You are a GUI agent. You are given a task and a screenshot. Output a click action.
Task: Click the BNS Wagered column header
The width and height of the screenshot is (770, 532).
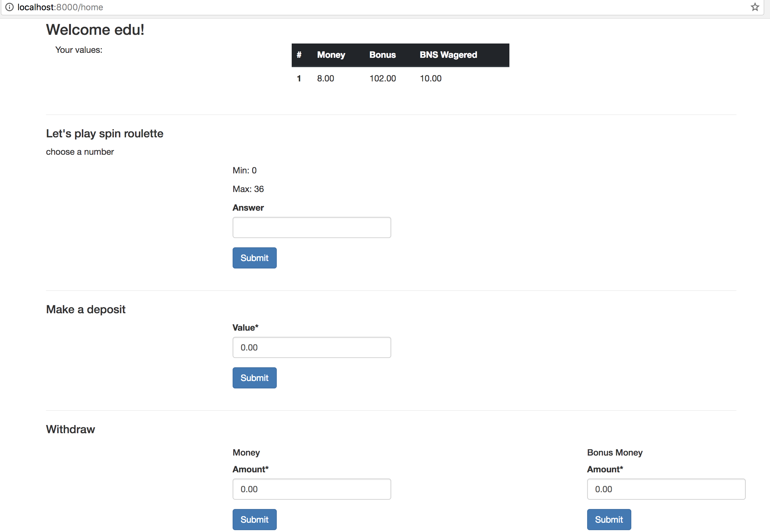tap(448, 55)
